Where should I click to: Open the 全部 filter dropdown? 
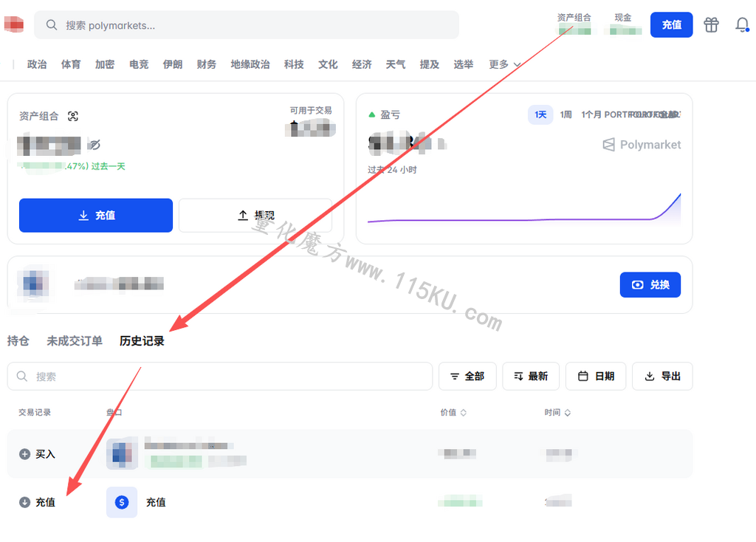(x=467, y=376)
